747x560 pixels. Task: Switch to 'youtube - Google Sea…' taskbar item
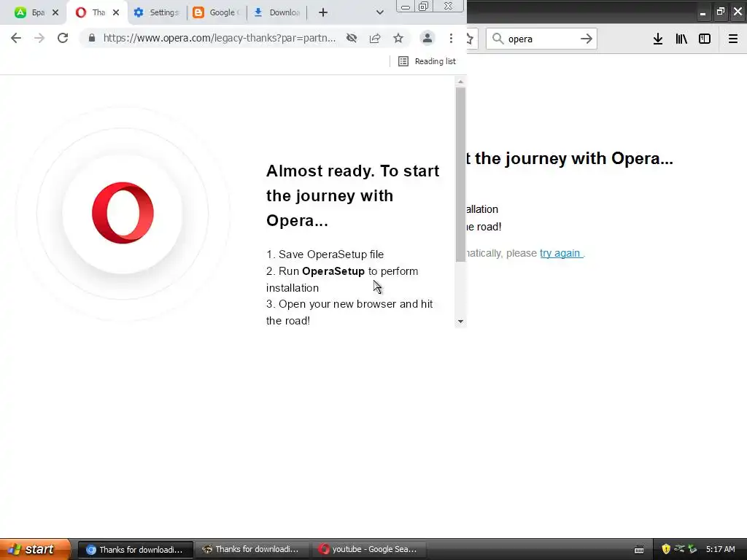coord(368,550)
